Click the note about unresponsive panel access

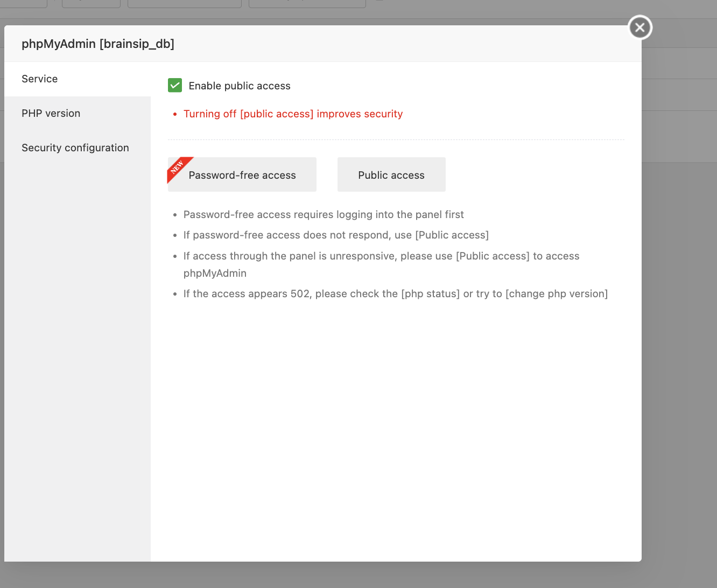[381, 256]
